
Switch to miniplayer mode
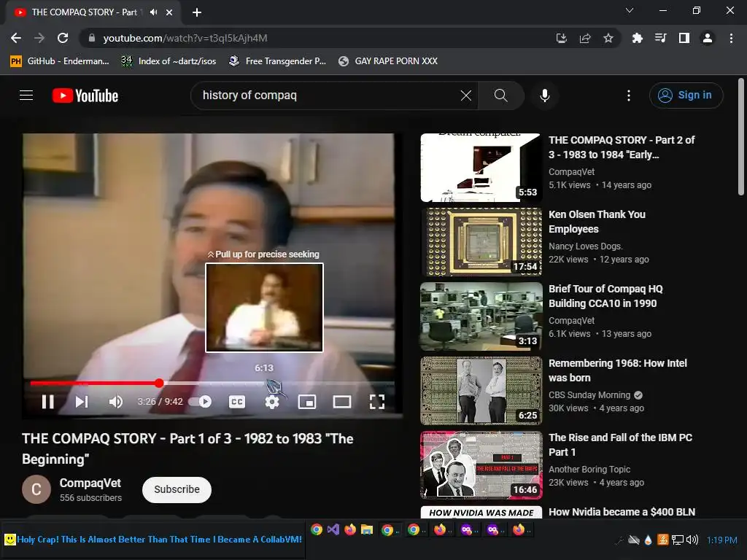click(307, 402)
